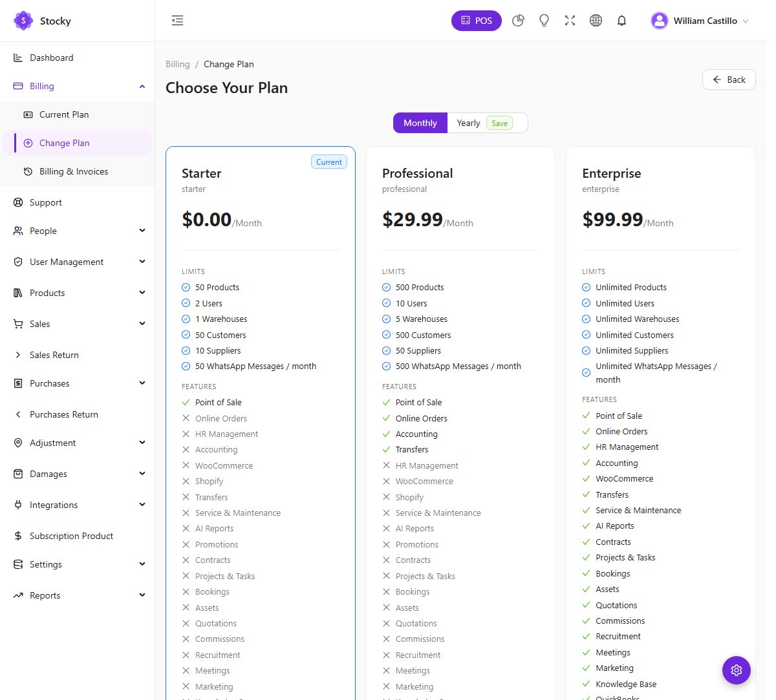776x700 pixels.
Task: Click the $99.99 price text
Action: tap(612, 220)
